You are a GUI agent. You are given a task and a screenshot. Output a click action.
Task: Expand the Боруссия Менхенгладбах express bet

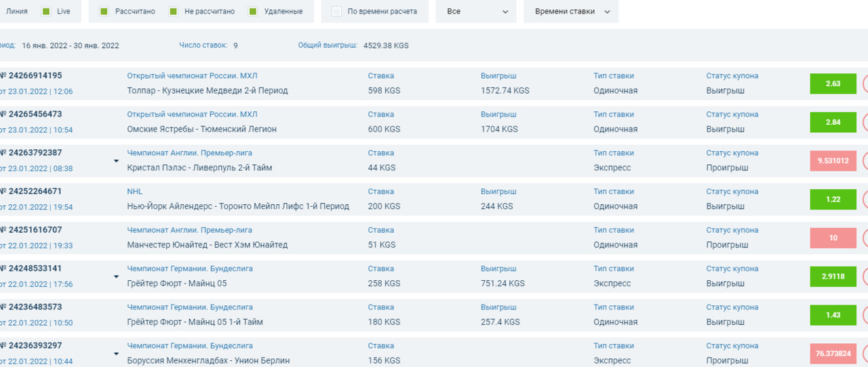[116, 354]
